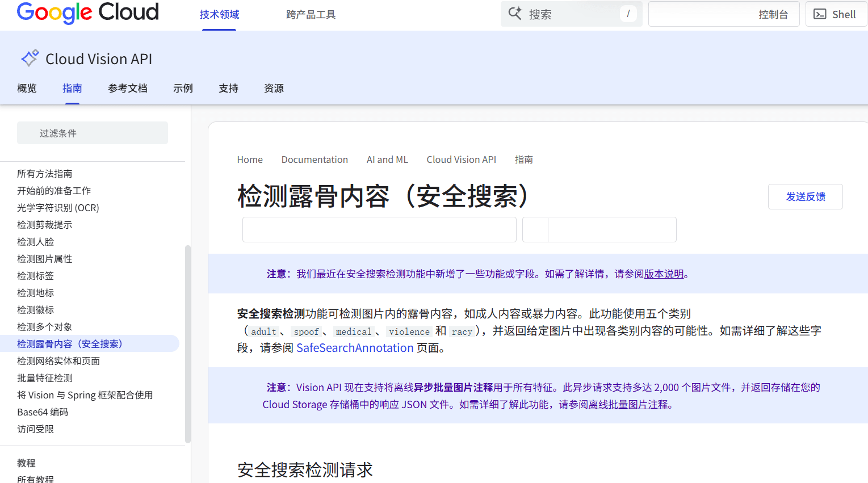The height and width of the screenshot is (483, 868).
Task: Open 检测剪裁提示 sidebar item
Action: (x=45, y=225)
